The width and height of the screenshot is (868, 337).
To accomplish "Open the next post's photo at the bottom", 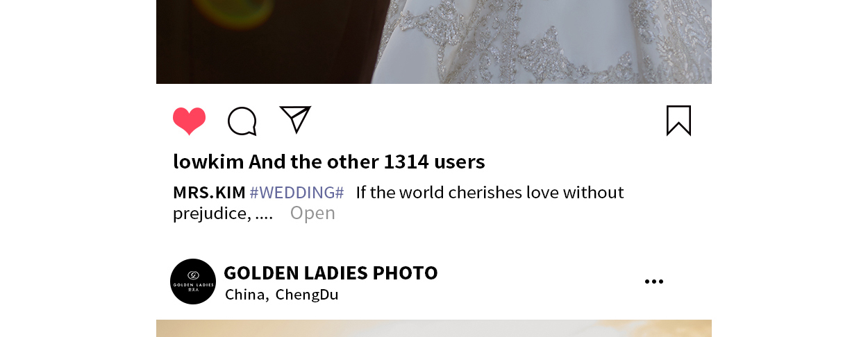I will point(434,328).
